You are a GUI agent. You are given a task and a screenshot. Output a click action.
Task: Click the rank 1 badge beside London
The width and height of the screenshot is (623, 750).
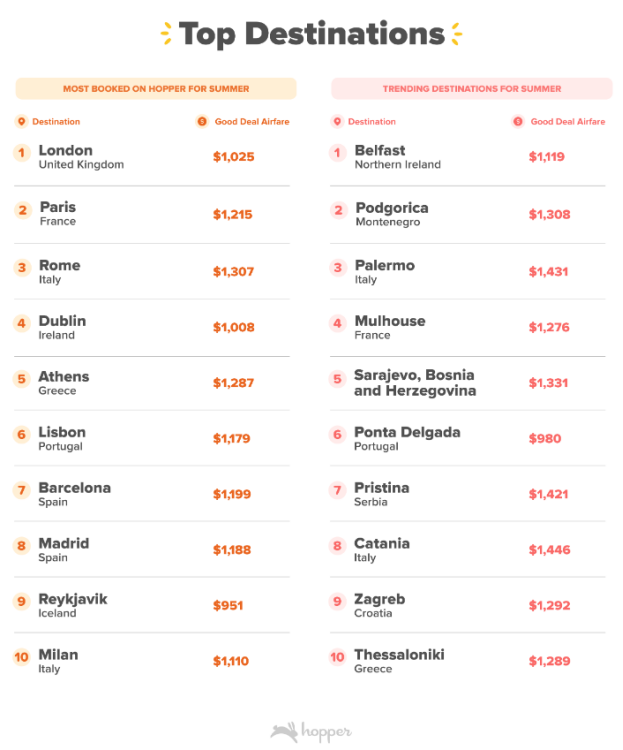21,153
